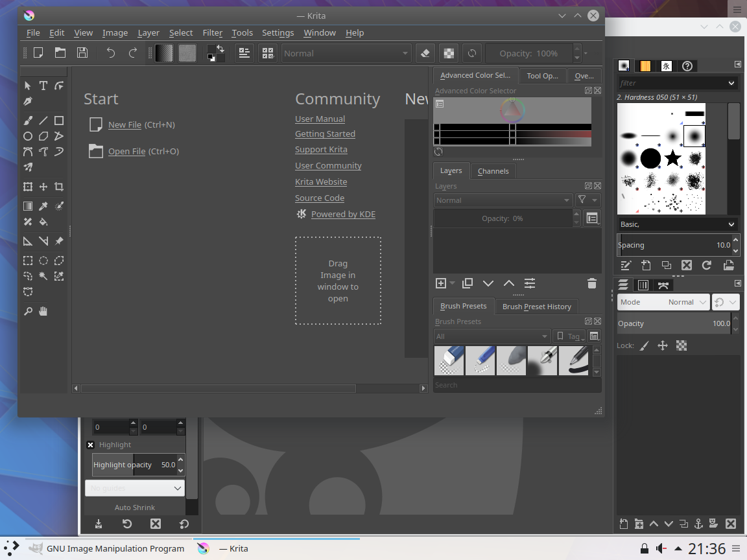747x560 pixels.
Task: Open the User Manual link
Action: click(320, 119)
